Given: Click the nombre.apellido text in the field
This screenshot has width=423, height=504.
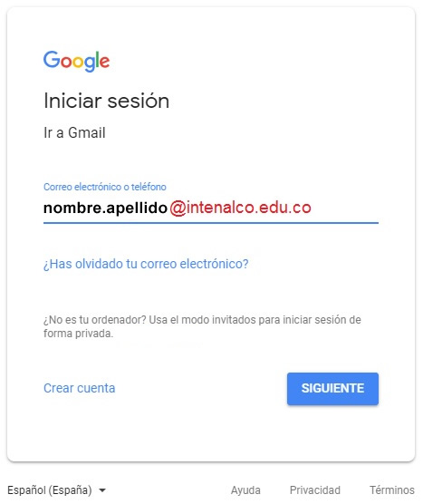Looking at the screenshot, I should [x=105, y=208].
